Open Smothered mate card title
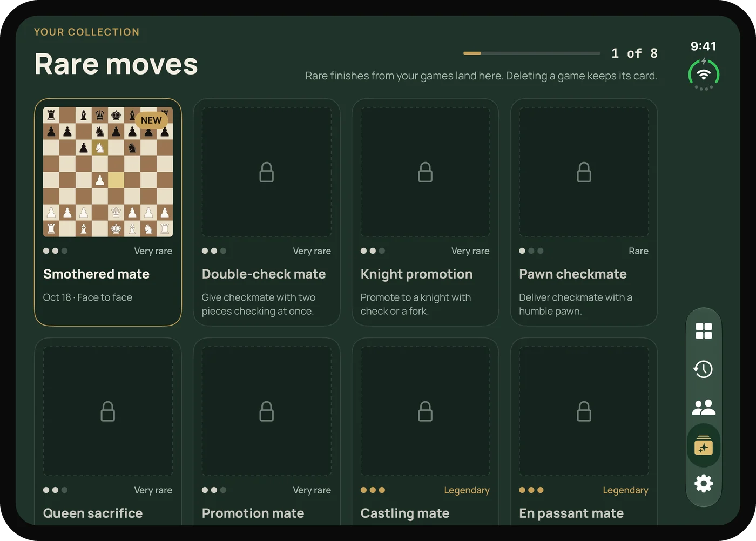The width and height of the screenshot is (756, 541). pos(96,274)
